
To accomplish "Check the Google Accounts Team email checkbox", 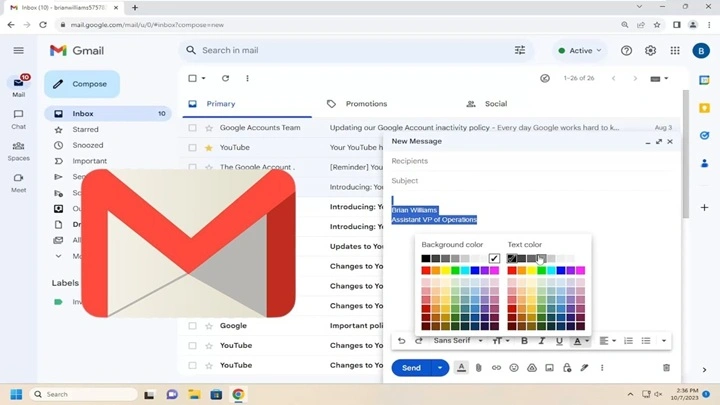I will click(192, 128).
